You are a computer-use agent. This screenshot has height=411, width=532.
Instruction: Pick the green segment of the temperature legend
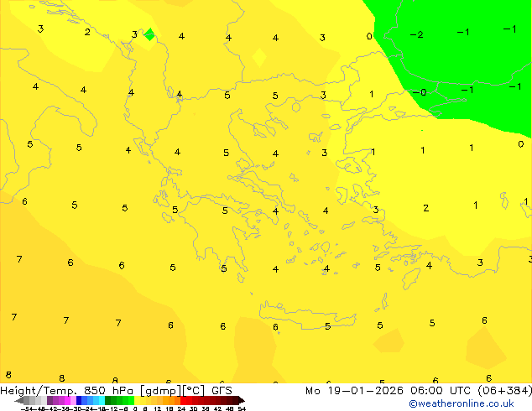117,400
